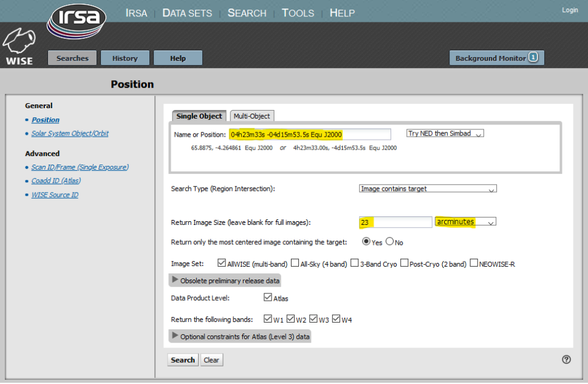Open WISE Source ID link
Viewport: 588px width, 384px height.
[55, 194]
